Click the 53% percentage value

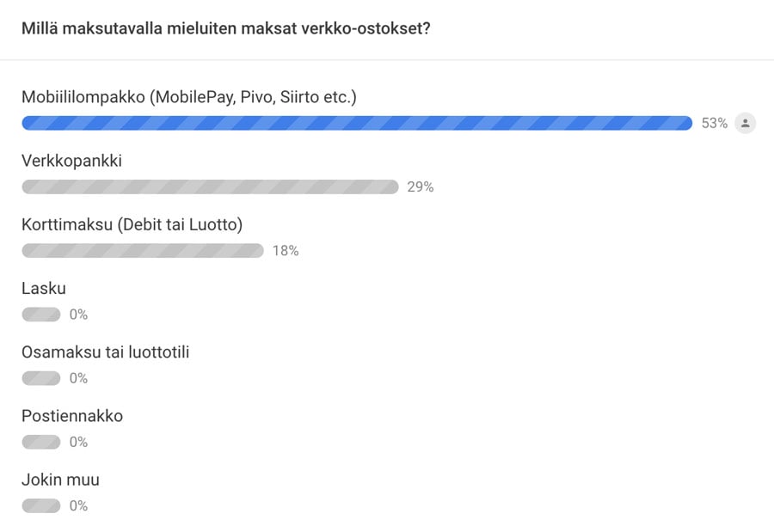click(x=715, y=123)
